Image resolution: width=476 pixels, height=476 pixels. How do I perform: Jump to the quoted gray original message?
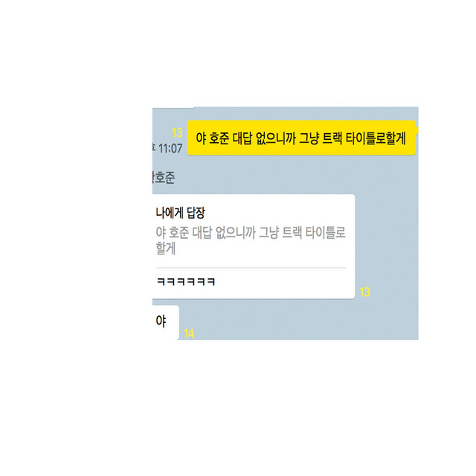251,240
